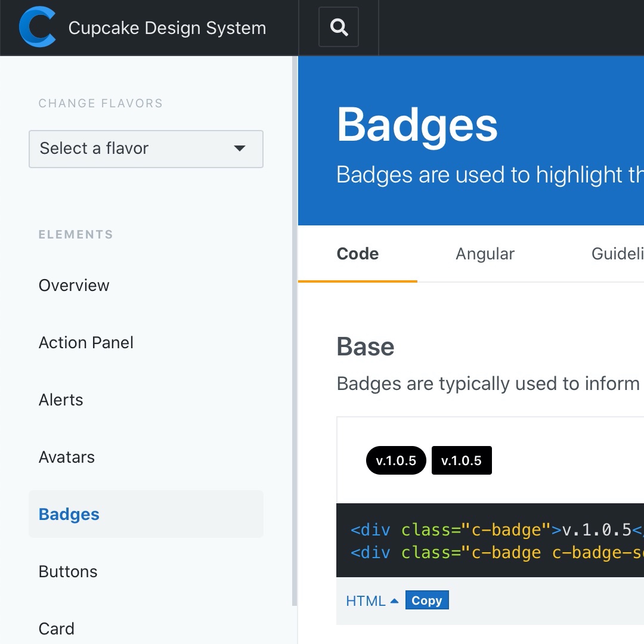Open the Select a flavor dropdown
The height and width of the screenshot is (644, 644).
tap(146, 148)
